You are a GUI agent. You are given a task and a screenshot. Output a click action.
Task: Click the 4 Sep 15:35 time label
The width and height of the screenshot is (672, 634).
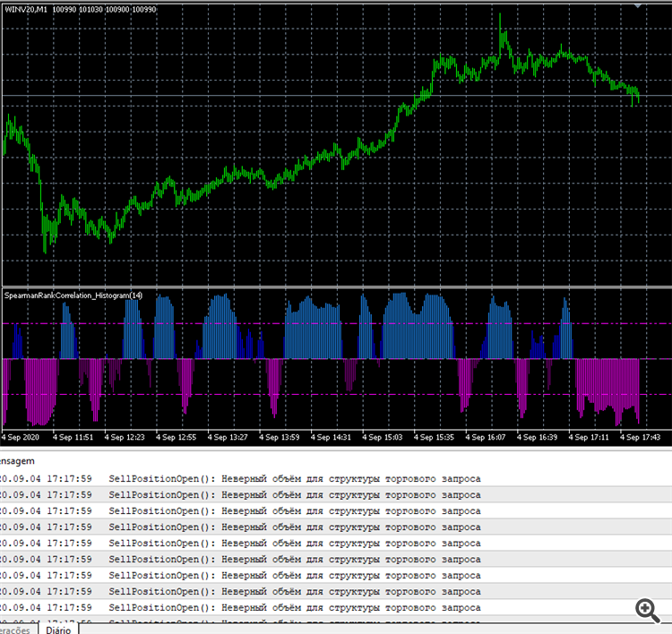[x=434, y=437]
